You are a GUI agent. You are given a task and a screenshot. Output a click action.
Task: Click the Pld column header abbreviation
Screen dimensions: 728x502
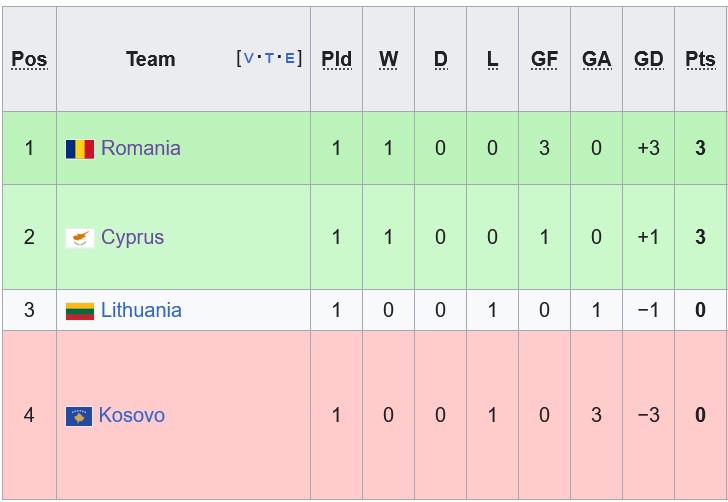click(x=336, y=59)
